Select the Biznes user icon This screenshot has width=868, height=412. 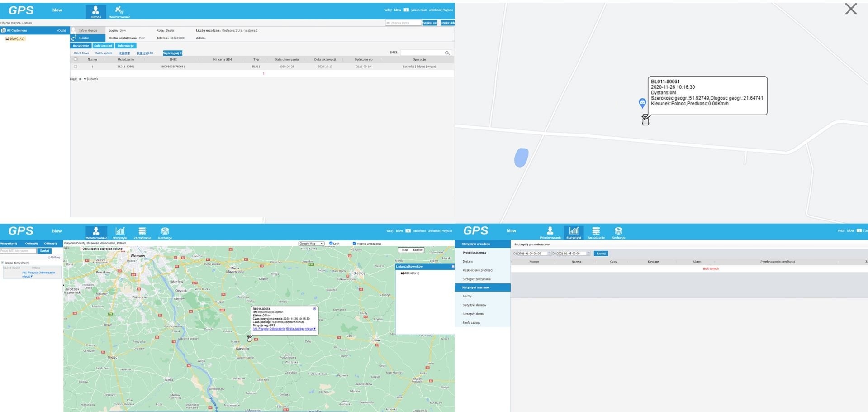click(95, 10)
